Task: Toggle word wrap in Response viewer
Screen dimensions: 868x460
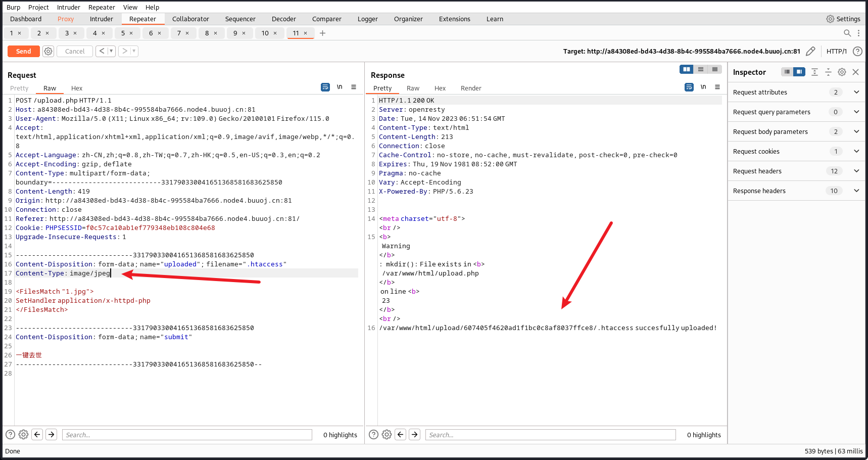Action: [689, 87]
